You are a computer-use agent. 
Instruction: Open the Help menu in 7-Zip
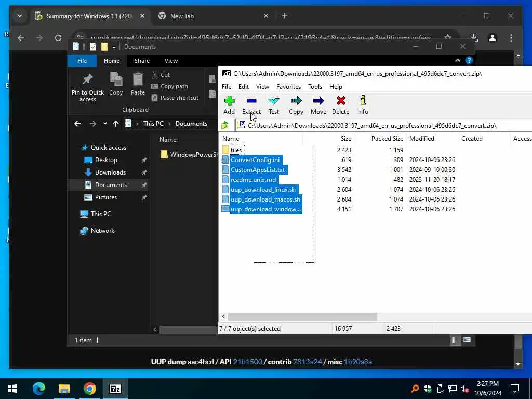pos(336,87)
